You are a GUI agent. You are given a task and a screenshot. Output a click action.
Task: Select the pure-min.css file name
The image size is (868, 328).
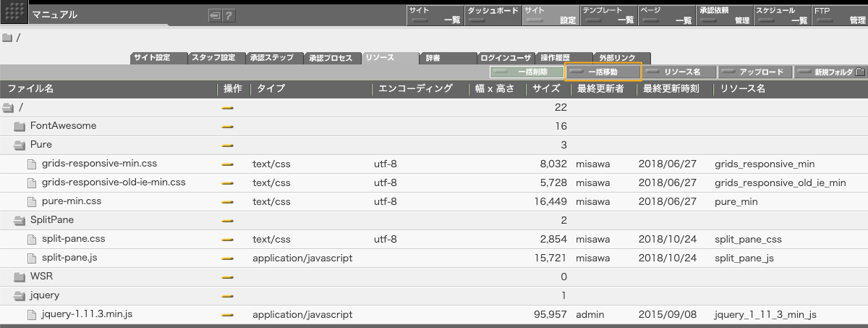(x=72, y=201)
